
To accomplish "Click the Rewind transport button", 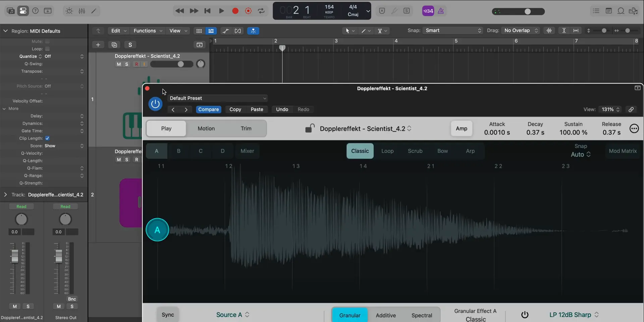I will click(180, 11).
